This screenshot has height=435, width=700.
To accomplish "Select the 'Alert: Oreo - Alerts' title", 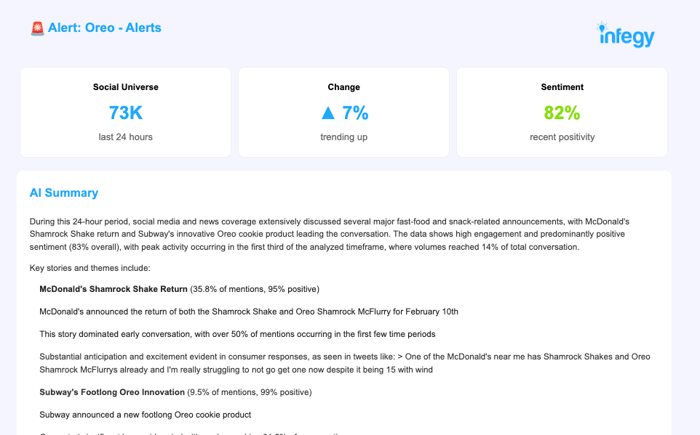I will point(104,28).
